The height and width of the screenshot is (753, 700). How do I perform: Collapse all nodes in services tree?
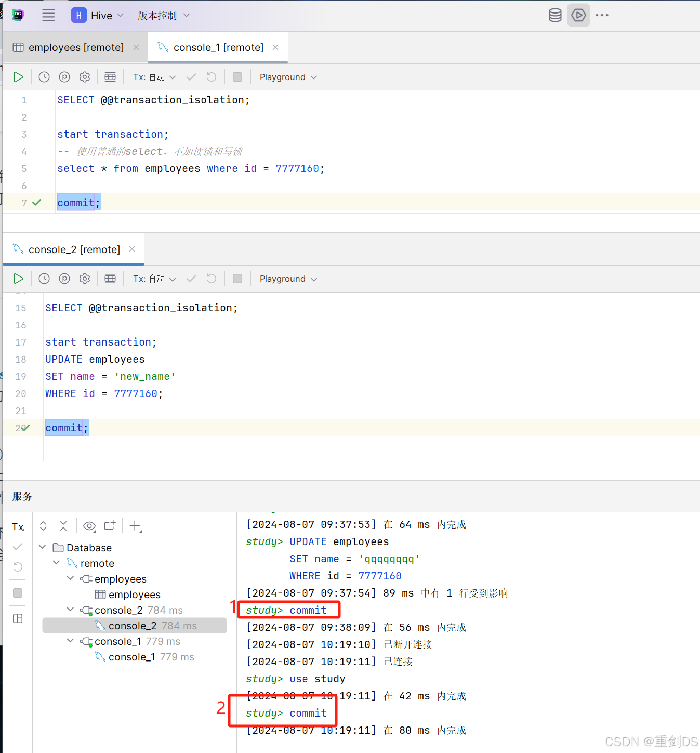[x=63, y=526]
